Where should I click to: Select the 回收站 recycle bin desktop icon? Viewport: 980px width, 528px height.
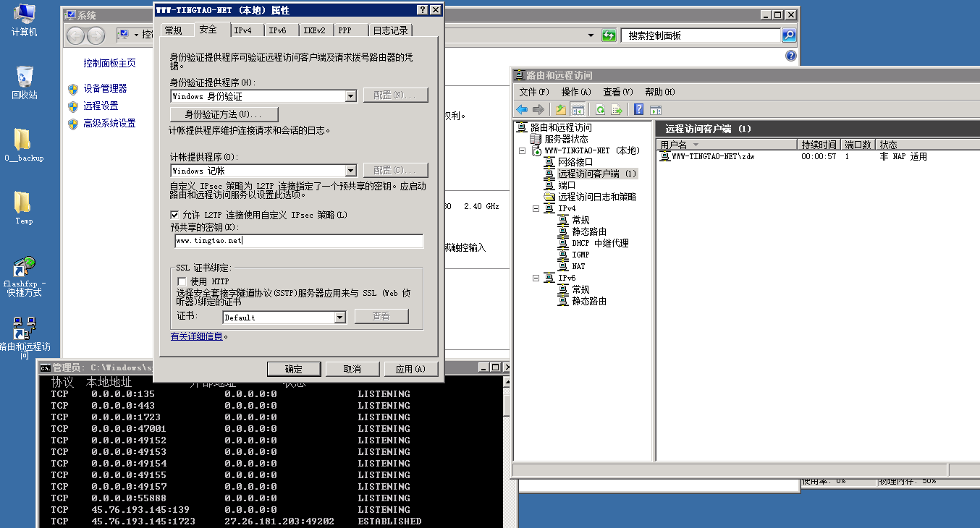pos(24,82)
